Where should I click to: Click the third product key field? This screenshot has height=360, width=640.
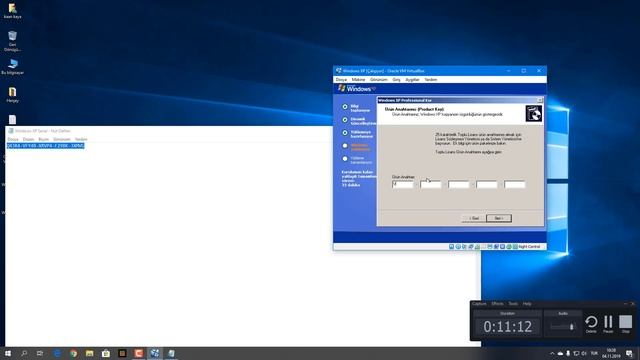click(x=458, y=184)
